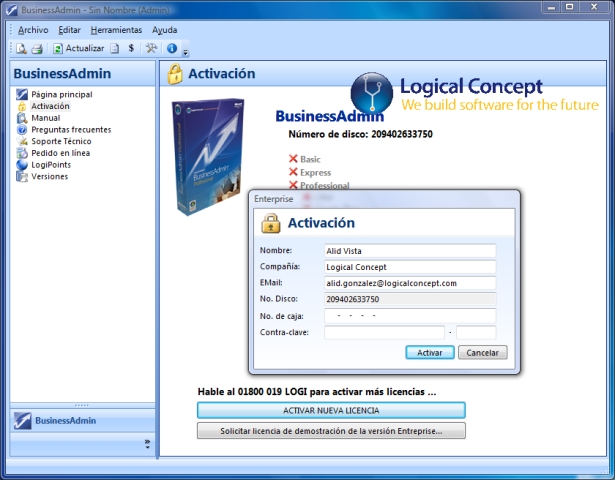Expand the toolbar overflow arrow
The width and height of the screenshot is (615, 480).
click(x=186, y=52)
